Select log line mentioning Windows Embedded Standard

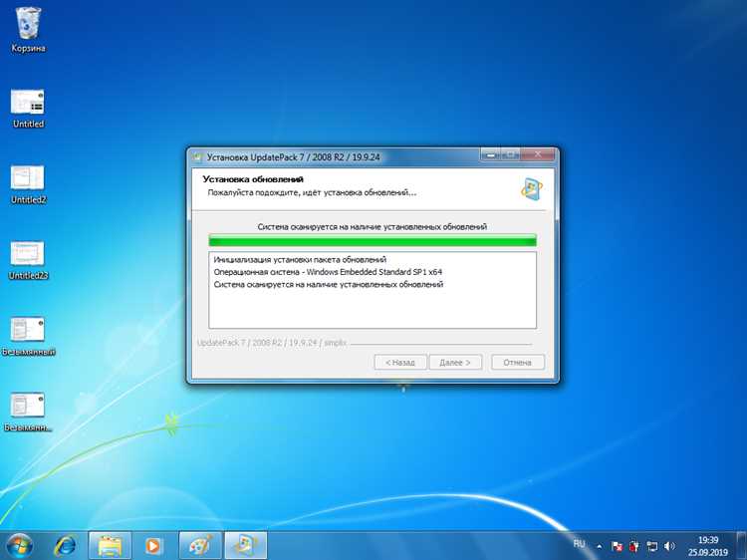pos(328,272)
